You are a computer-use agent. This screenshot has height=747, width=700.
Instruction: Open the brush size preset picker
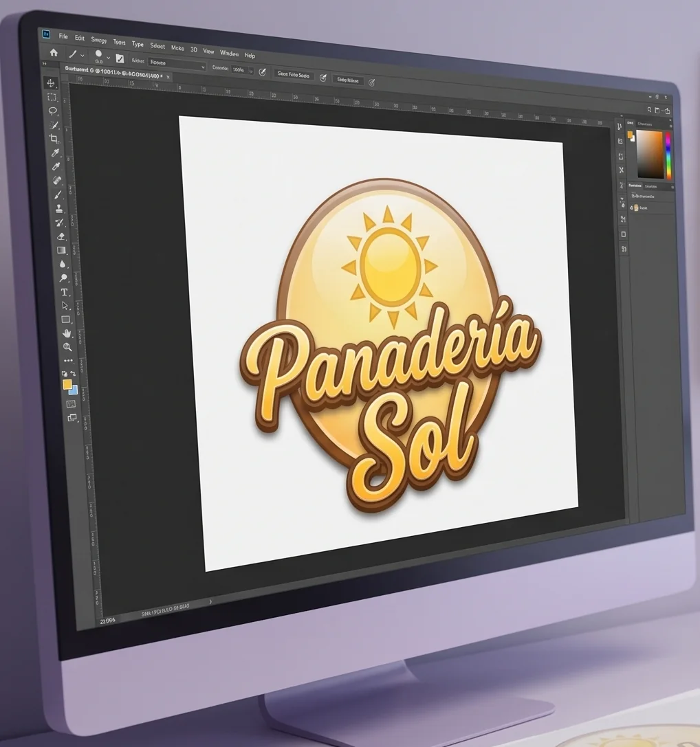pyautogui.click(x=108, y=58)
